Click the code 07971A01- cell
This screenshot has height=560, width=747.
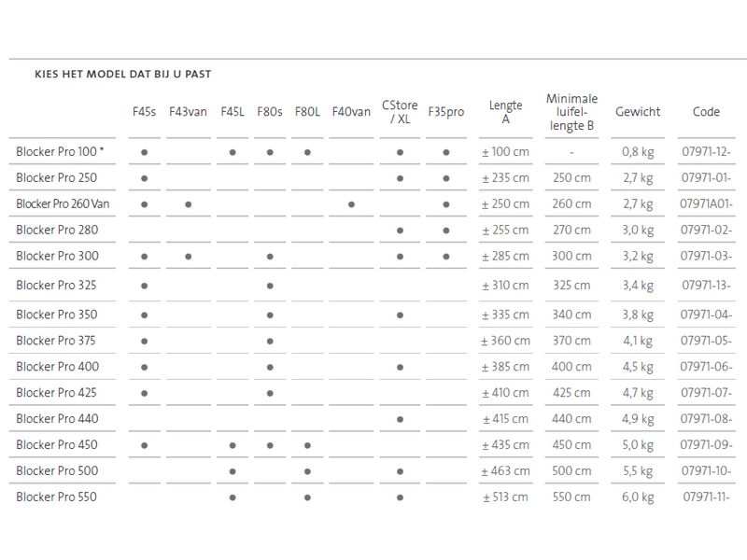[x=707, y=203]
